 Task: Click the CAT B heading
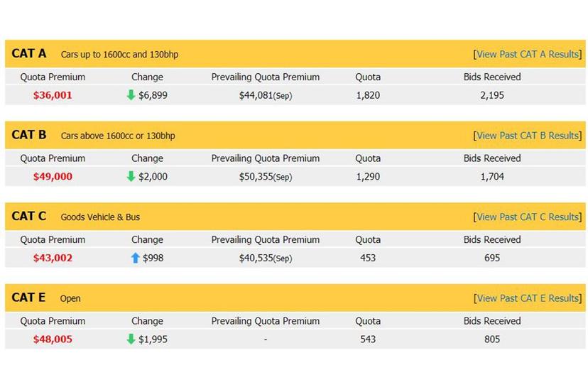coord(29,135)
